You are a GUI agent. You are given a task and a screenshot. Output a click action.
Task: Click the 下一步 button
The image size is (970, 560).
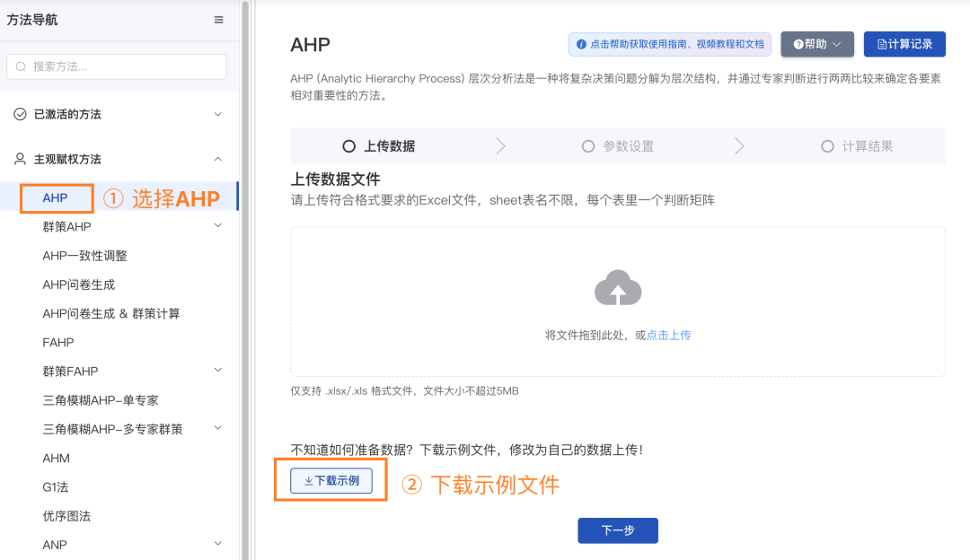[617, 530]
